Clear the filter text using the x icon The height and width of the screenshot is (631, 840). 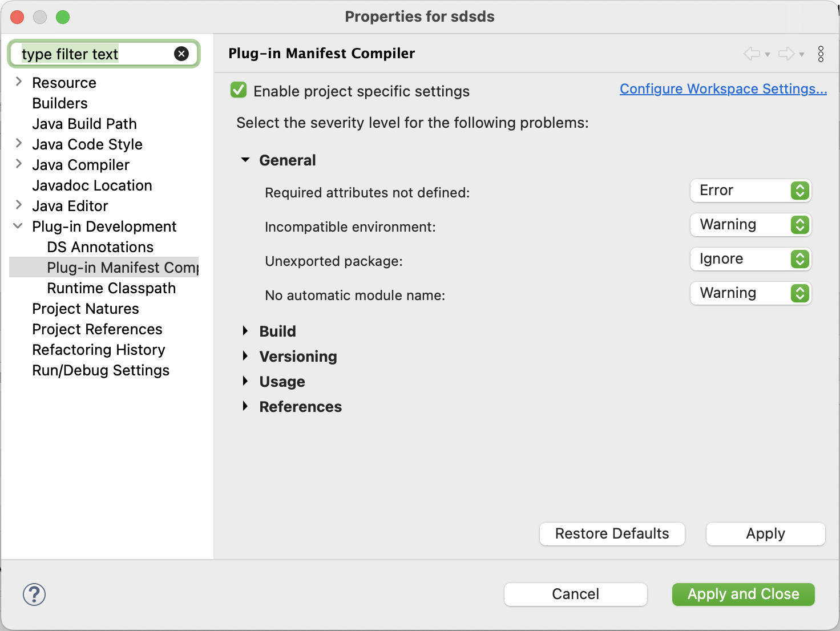181,53
